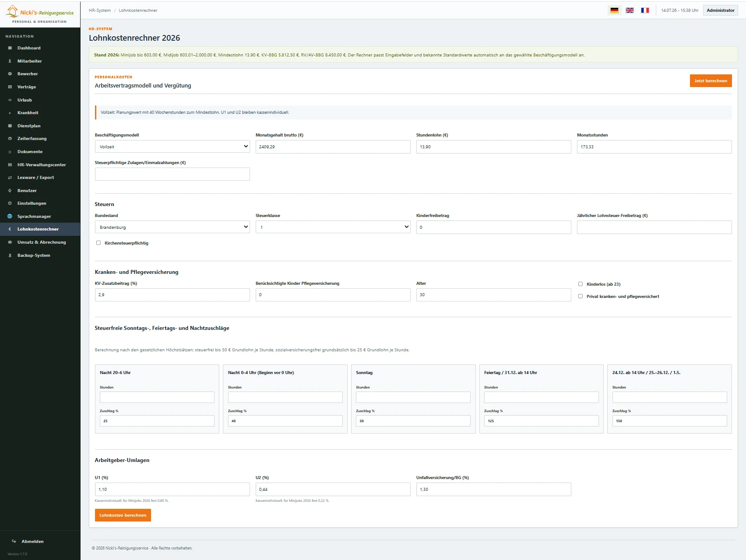Enable the Kirchensteuerpflichtig checkbox
Viewport: 746px width, 560px height.
point(99,243)
